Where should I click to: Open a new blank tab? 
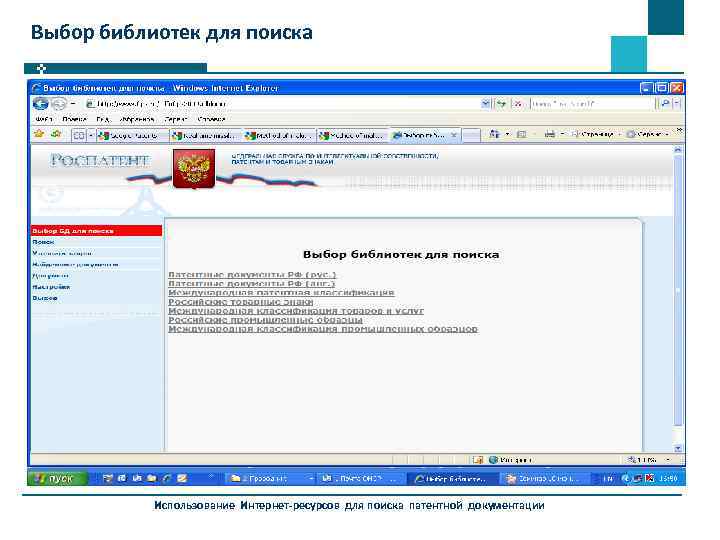tap(471, 135)
